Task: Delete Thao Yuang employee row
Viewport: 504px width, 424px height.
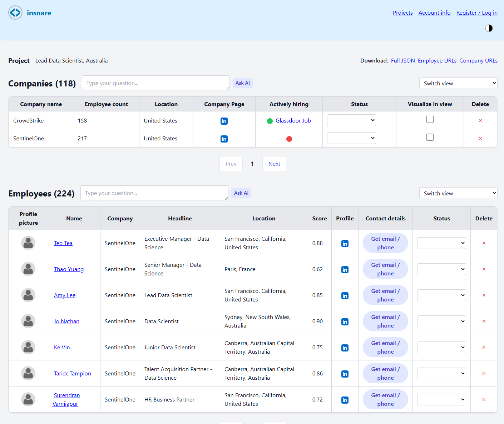Action: tap(484, 269)
